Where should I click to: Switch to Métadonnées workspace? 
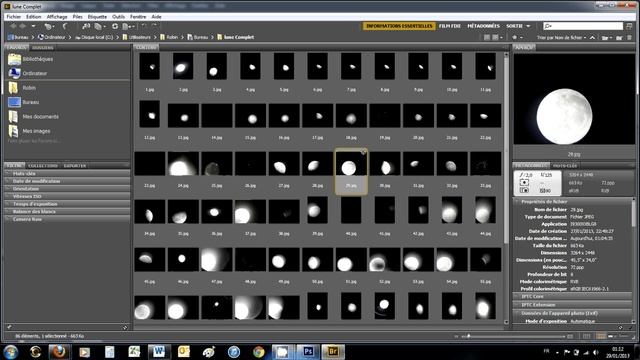(483, 26)
